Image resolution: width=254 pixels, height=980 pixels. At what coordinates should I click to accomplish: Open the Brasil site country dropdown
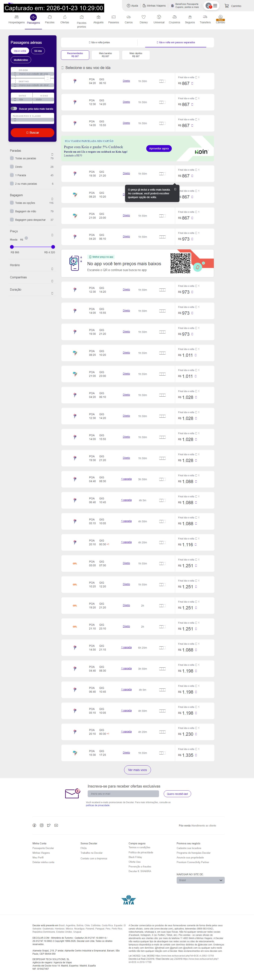click(x=200, y=880)
